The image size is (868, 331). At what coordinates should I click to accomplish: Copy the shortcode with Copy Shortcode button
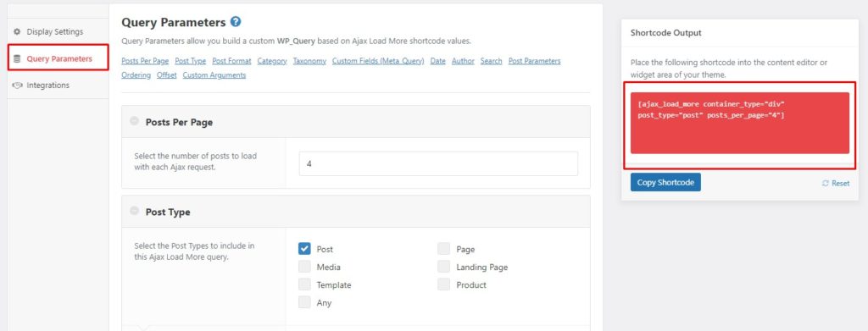(665, 182)
